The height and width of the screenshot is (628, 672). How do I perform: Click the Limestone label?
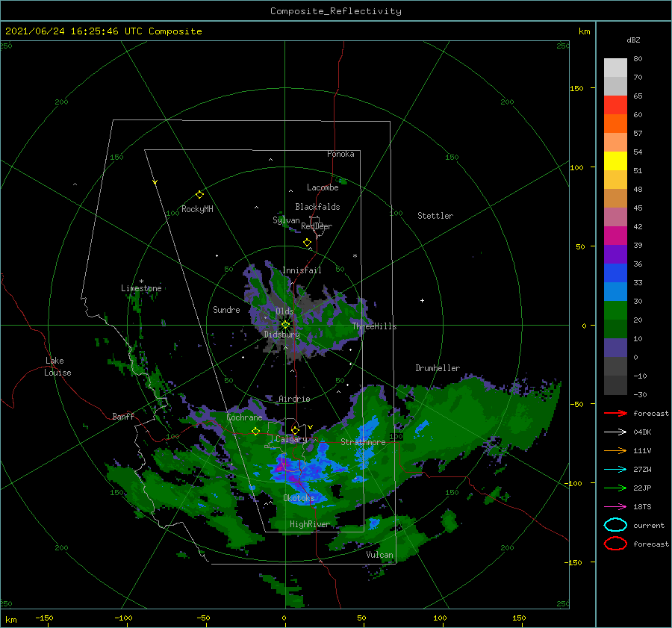[x=141, y=288]
